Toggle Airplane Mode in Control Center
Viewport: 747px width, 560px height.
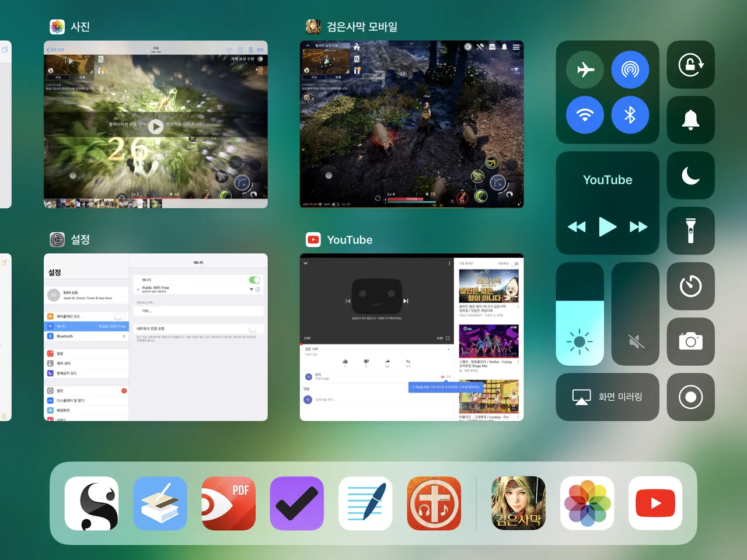[x=585, y=69]
